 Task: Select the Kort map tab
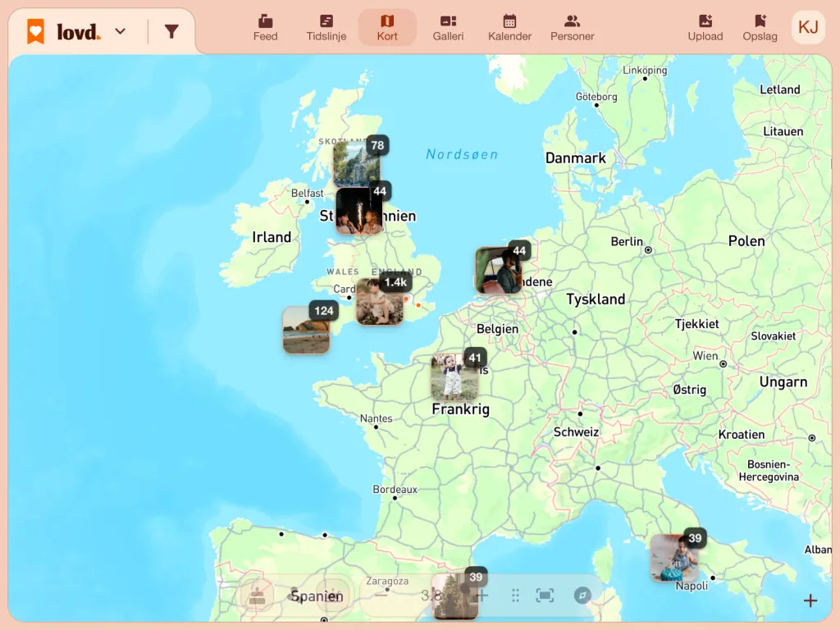tap(387, 28)
